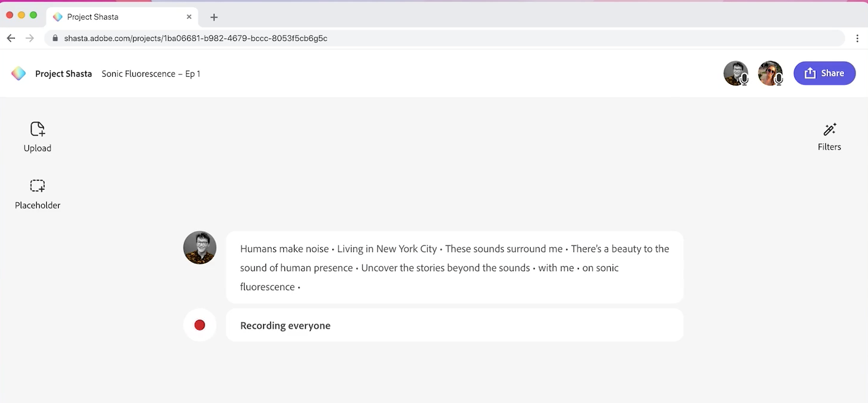The image size is (868, 403).
Task: Click the browser forward arrow
Action: pyautogui.click(x=30, y=38)
